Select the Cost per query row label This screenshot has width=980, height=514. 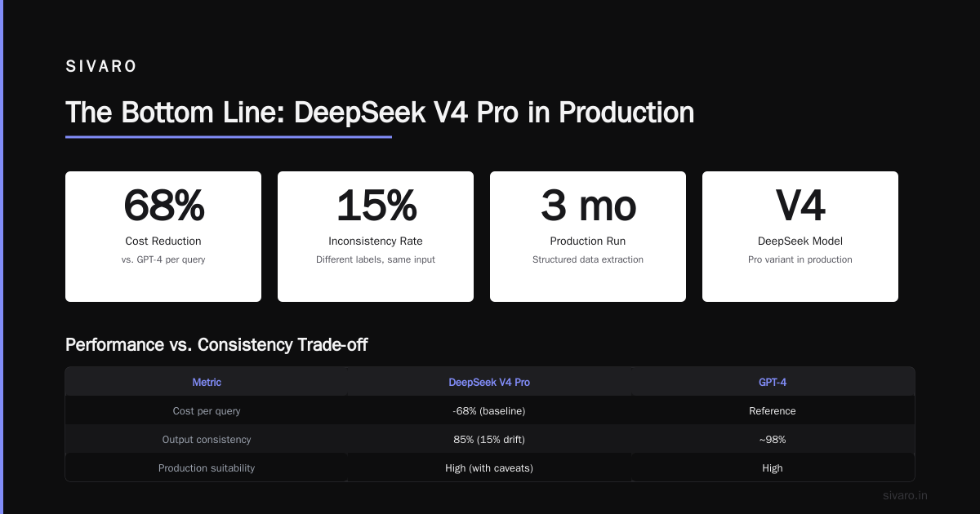point(207,411)
